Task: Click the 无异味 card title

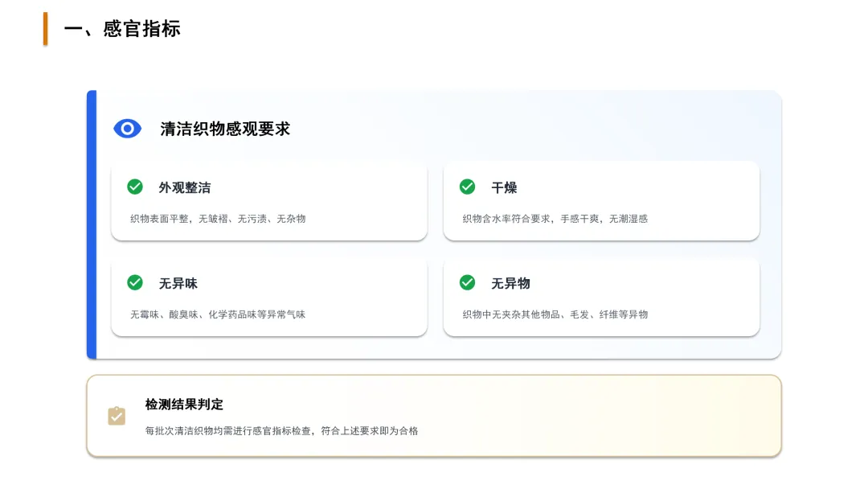Action: (178, 284)
